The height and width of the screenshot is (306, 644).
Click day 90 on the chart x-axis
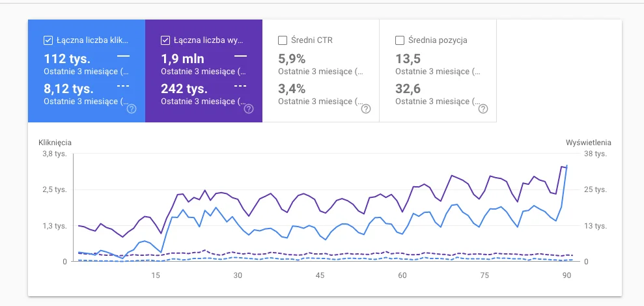pyautogui.click(x=567, y=275)
